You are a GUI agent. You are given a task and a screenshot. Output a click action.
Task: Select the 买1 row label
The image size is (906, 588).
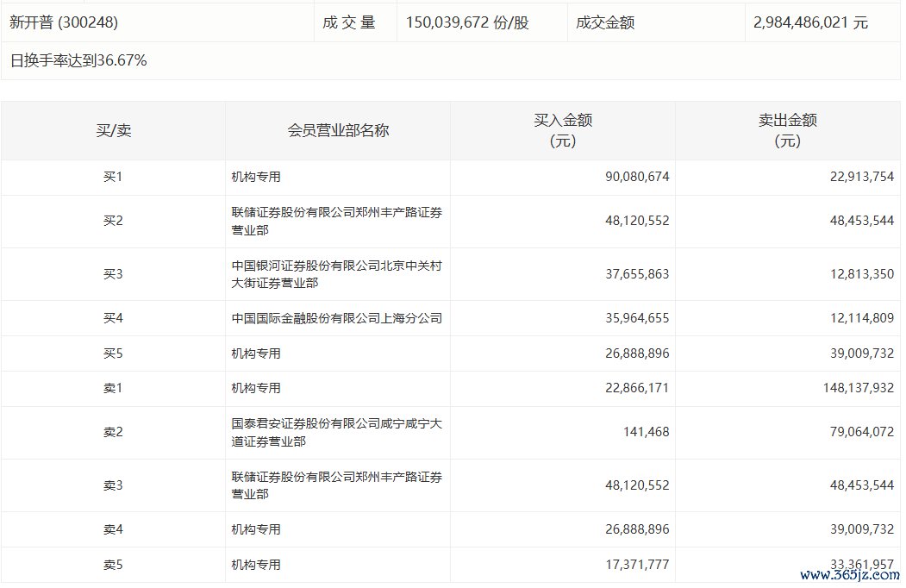pos(113,177)
